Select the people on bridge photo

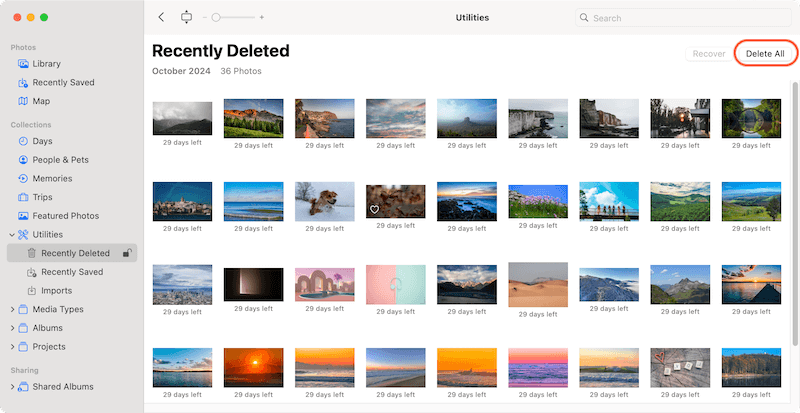(x=609, y=201)
